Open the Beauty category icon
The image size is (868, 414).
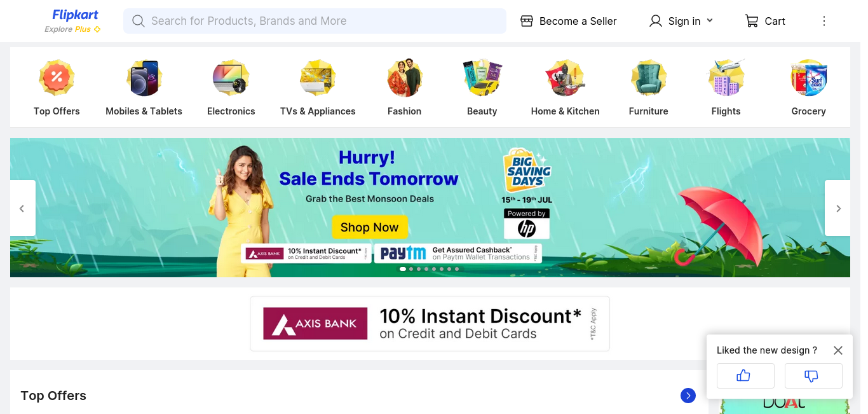click(482, 78)
